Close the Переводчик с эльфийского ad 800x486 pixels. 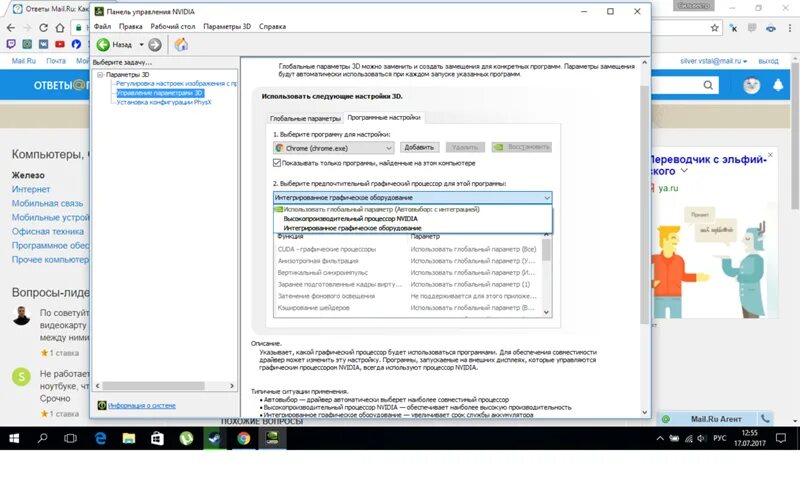tap(770, 155)
